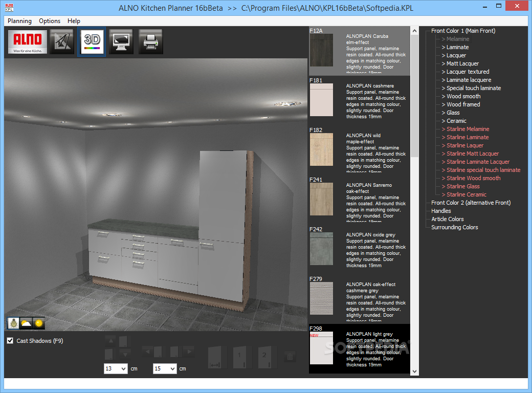Pick the F12A Caruba elm-effect swatch
Screen dimensions: 532x393
coord(321,50)
